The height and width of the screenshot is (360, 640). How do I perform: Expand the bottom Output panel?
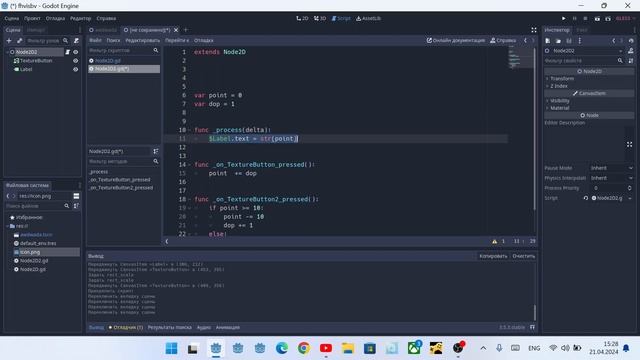pos(532,327)
